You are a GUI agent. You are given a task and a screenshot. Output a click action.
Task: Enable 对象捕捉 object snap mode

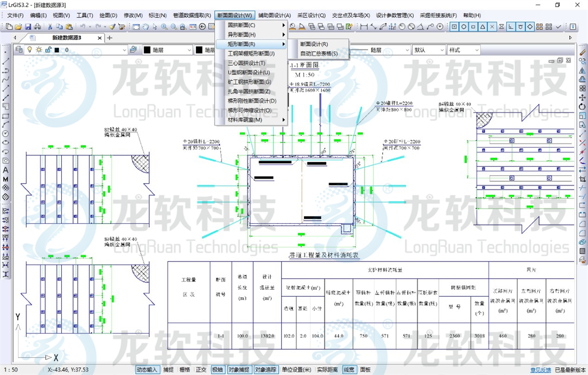point(238,369)
